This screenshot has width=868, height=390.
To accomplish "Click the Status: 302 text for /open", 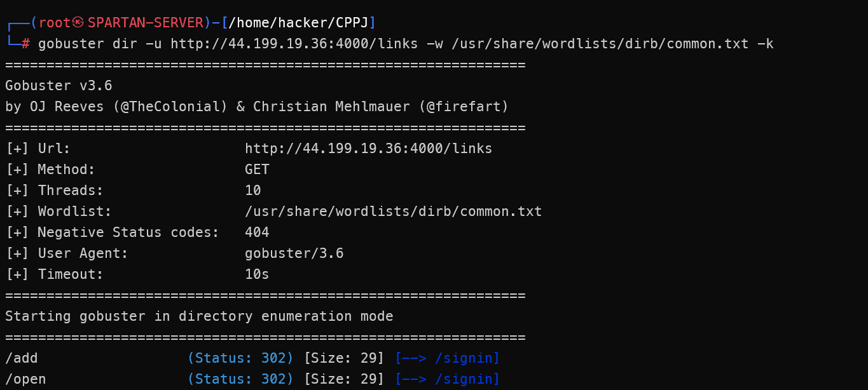I will (x=240, y=379).
